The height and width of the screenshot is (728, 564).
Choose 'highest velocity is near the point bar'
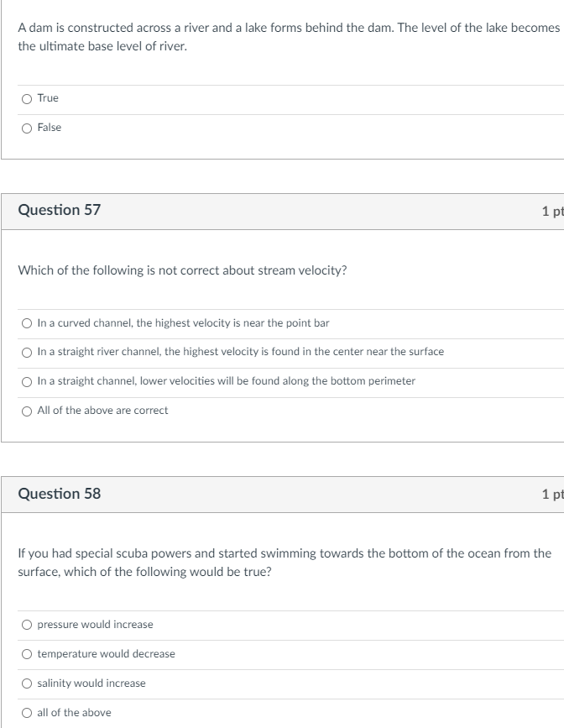[x=28, y=323]
